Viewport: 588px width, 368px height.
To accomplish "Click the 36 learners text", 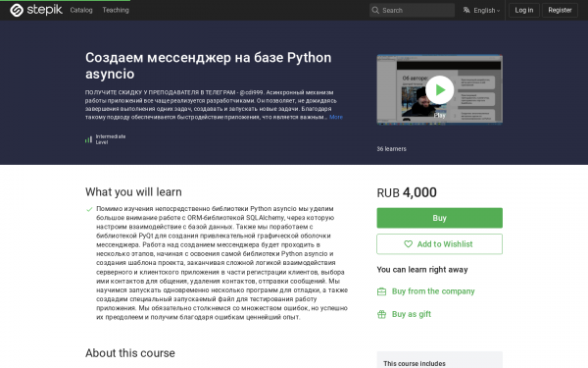I will [x=391, y=149].
